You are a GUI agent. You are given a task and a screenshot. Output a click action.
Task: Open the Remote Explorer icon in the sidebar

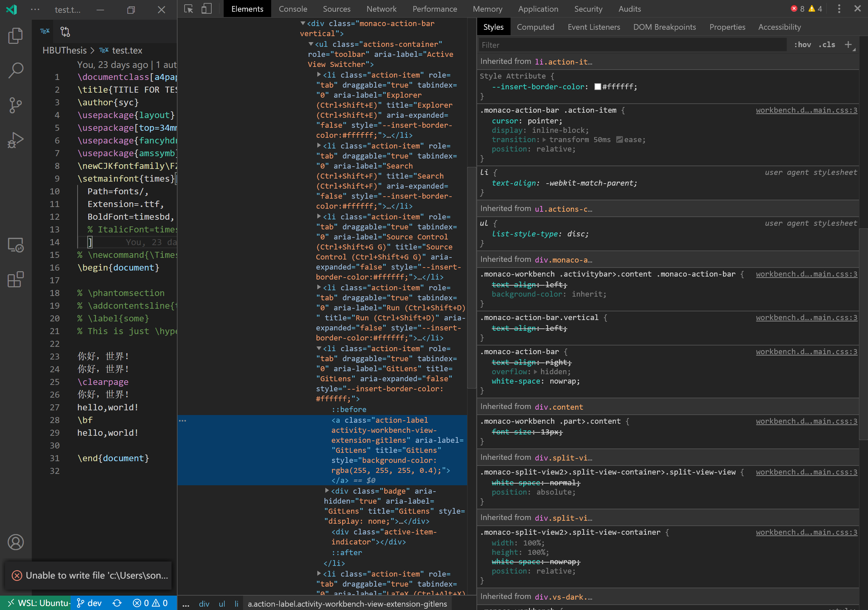click(15, 245)
